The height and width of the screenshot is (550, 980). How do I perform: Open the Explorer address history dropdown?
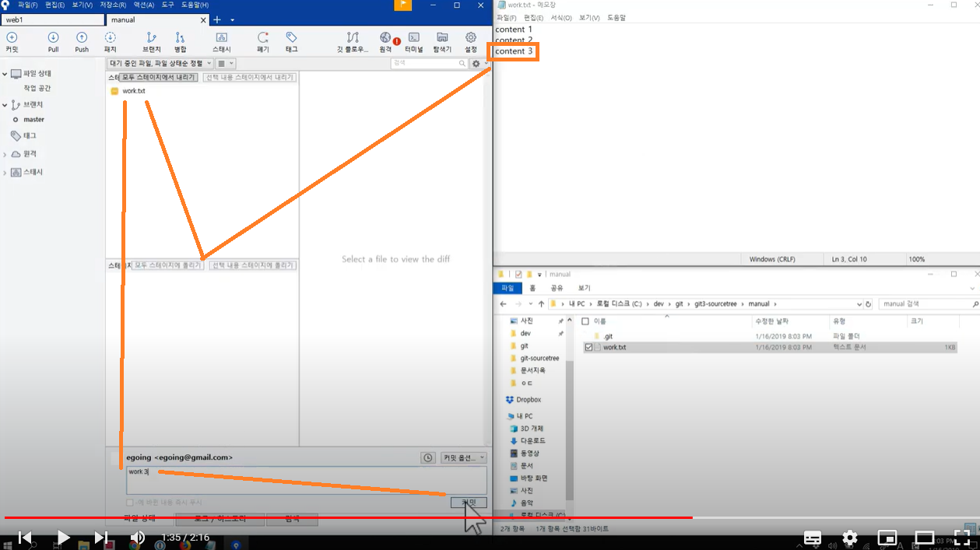[x=859, y=304]
